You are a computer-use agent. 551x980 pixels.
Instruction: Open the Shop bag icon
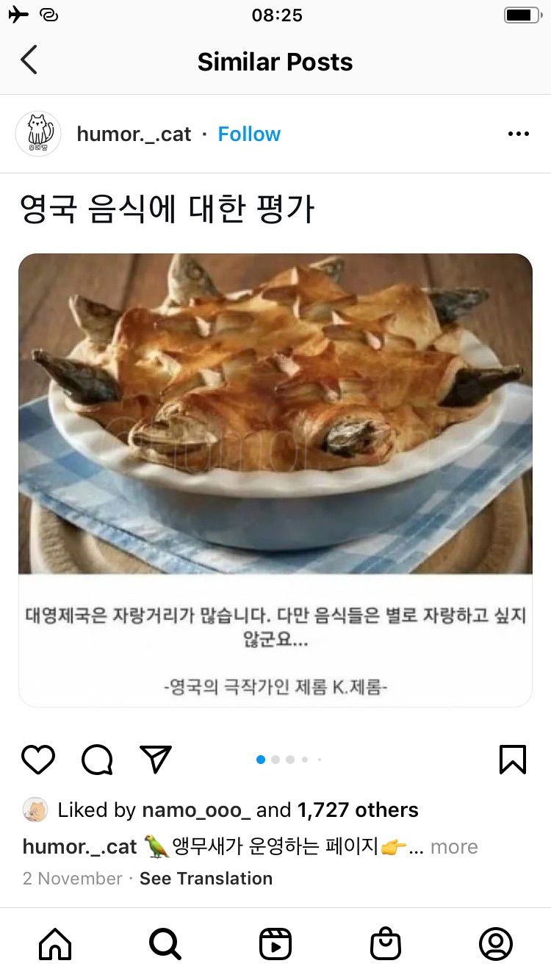(386, 944)
